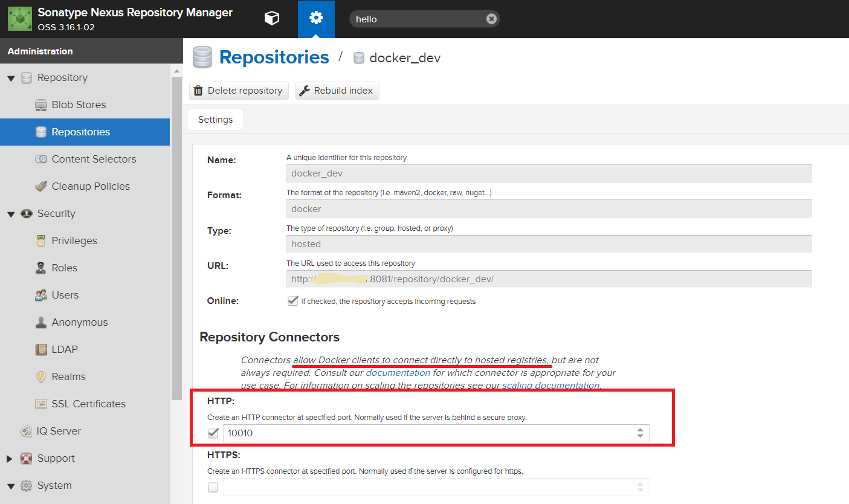Click the Sonatype Nexus logo icon

(x=19, y=19)
